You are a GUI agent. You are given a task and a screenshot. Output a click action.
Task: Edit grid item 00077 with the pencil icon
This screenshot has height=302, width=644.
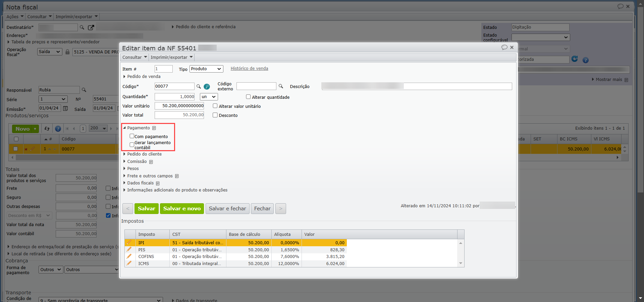[x=33, y=149]
